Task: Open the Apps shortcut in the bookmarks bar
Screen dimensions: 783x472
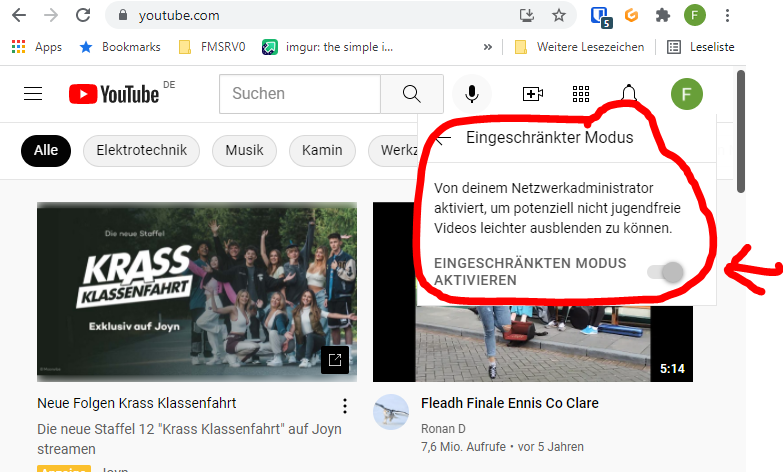Action: [36, 47]
